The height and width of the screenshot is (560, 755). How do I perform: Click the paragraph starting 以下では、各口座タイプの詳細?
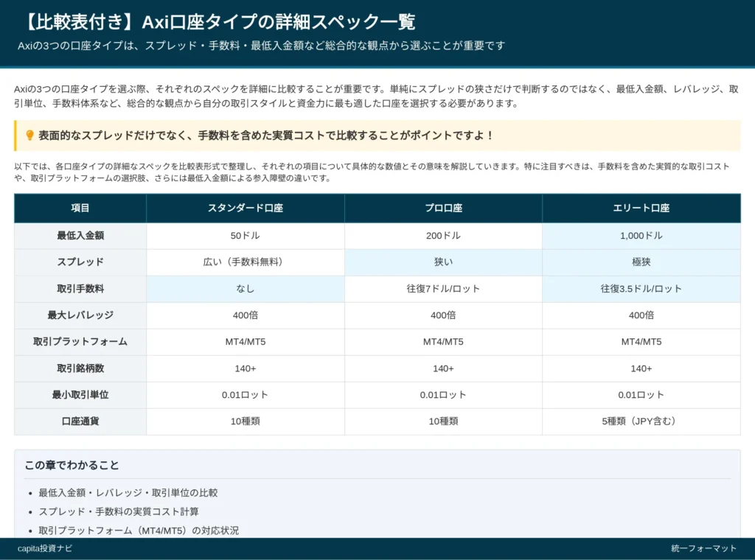click(372, 172)
